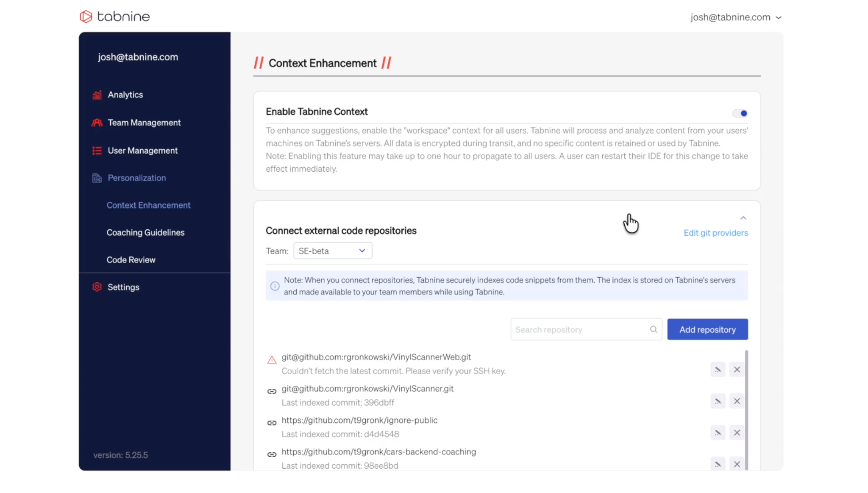Click the Add repository button
Image resolution: width=868 pixels, height=493 pixels.
click(707, 329)
